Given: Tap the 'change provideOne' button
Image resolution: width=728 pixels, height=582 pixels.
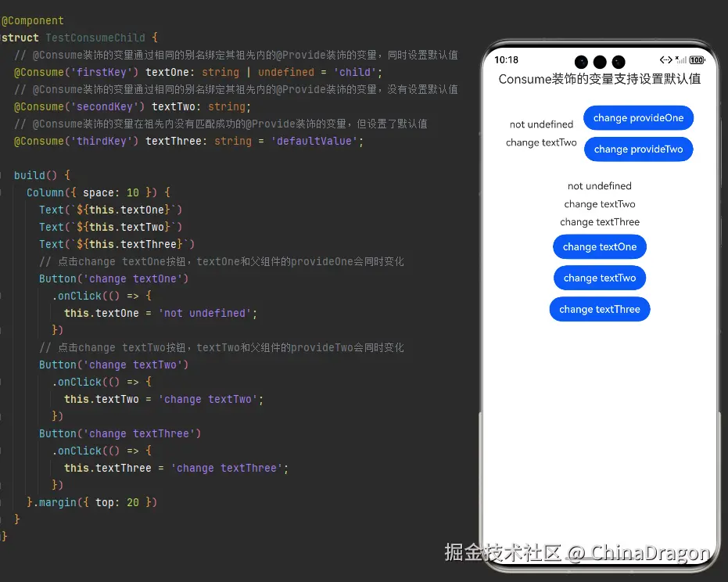Looking at the screenshot, I should coord(638,118).
